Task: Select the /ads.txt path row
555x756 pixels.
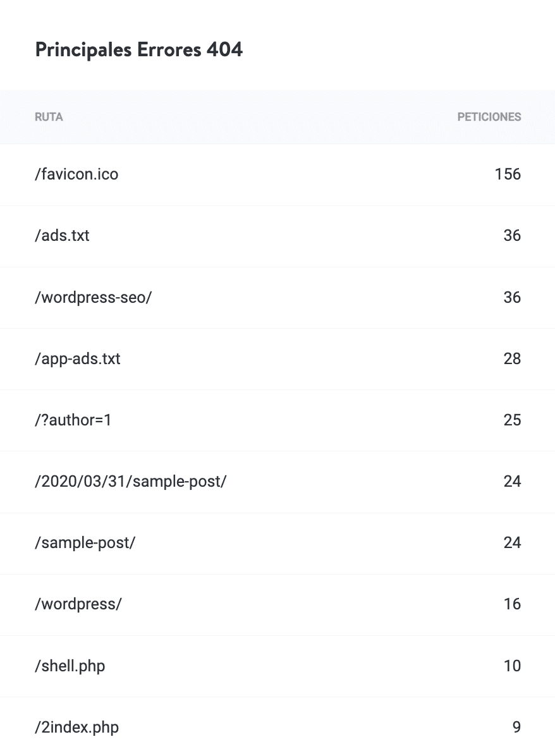Action: pos(62,235)
